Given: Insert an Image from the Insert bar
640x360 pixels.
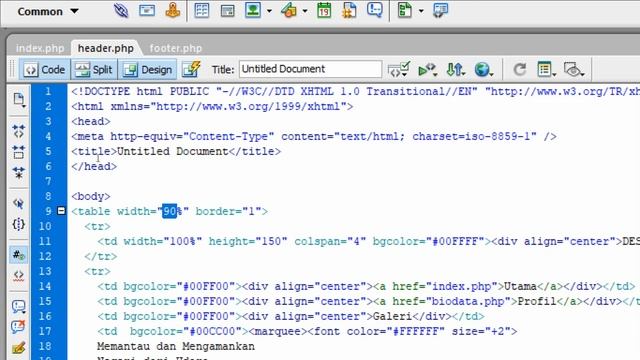Looking at the screenshot, I should click(x=253, y=10).
